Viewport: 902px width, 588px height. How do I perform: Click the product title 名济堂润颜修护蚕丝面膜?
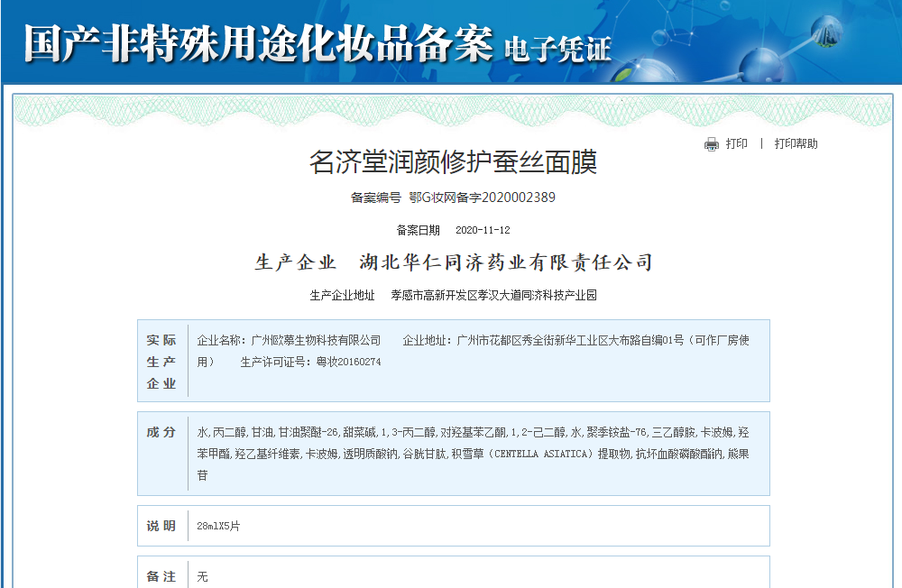pyautogui.click(x=453, y=161)
